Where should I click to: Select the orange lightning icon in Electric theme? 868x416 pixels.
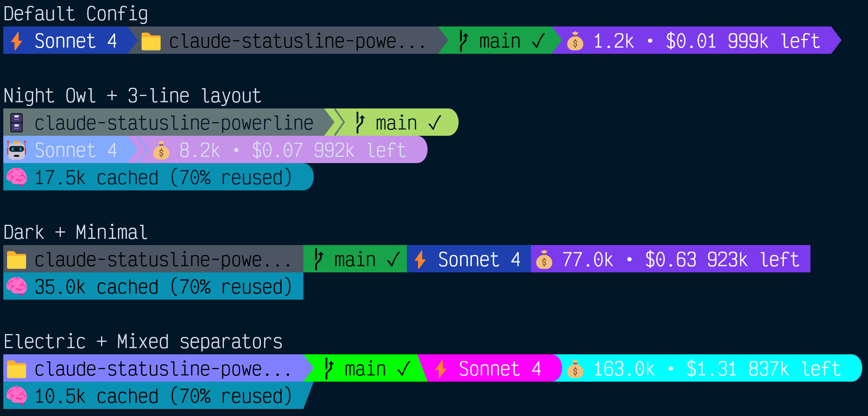pos(441,368)
